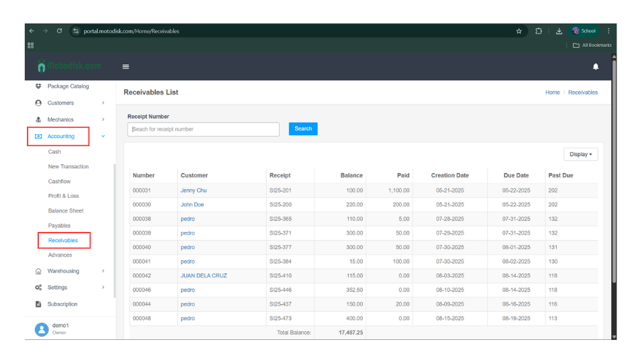Click the Subscription document icon
The width and height of the screenshot is (644, 362).
(x=38, y=304)
